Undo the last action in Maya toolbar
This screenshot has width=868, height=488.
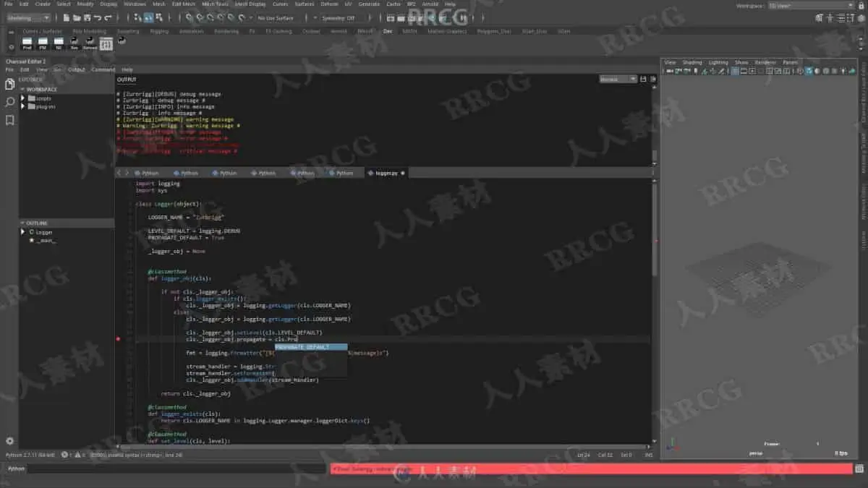pyautogui.click(x=98, y=17)
